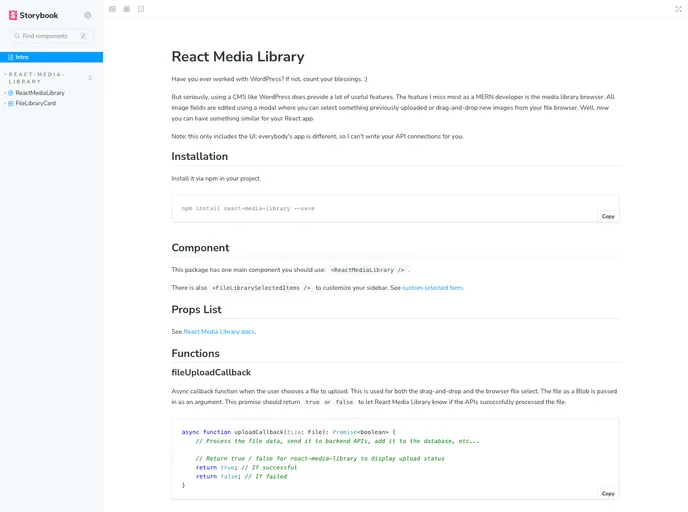Viewport: 688px width, 512px height.
Task: Expand the ReactMediaLibrary tree item
Action: (40, 93)
